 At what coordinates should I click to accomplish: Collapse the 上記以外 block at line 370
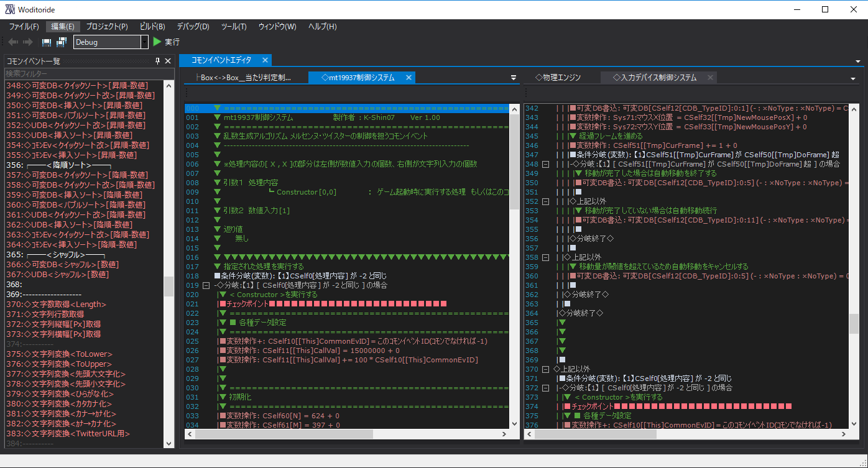point(545,369)
